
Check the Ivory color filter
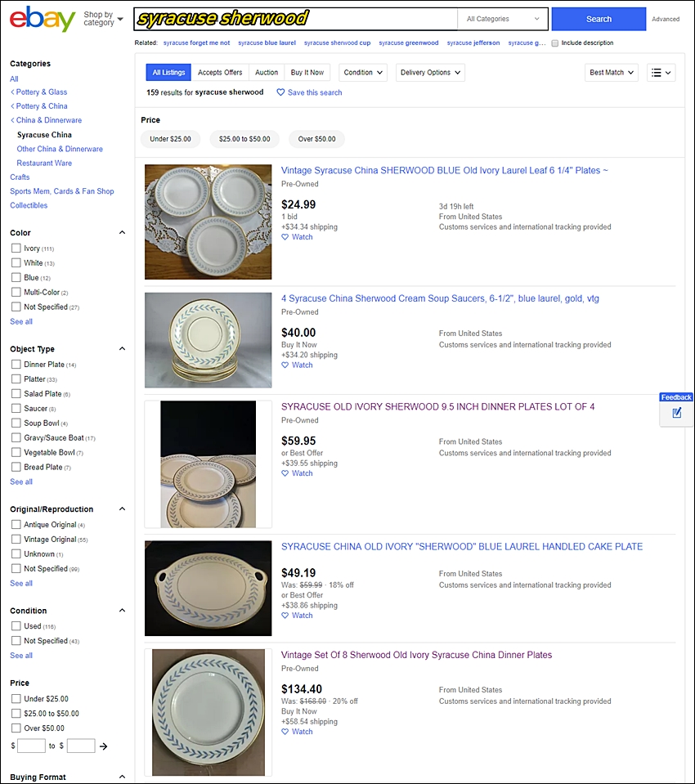(x=16, y=248)
